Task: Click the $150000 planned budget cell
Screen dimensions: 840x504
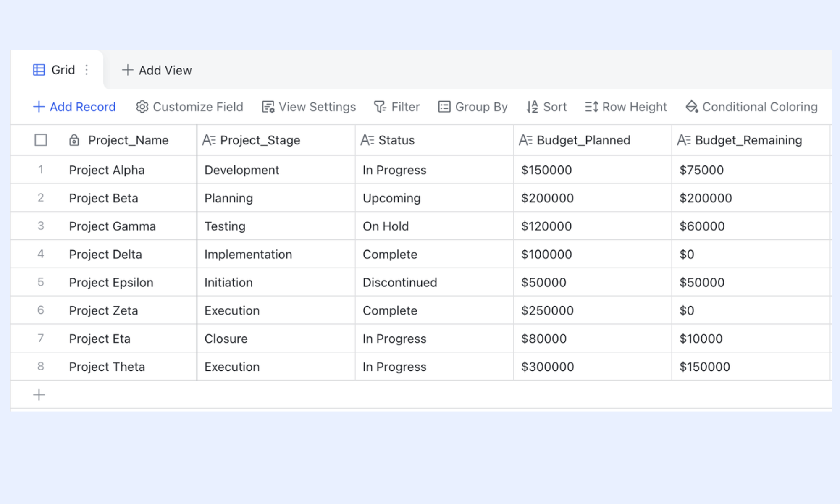Action: pos(593,170)
